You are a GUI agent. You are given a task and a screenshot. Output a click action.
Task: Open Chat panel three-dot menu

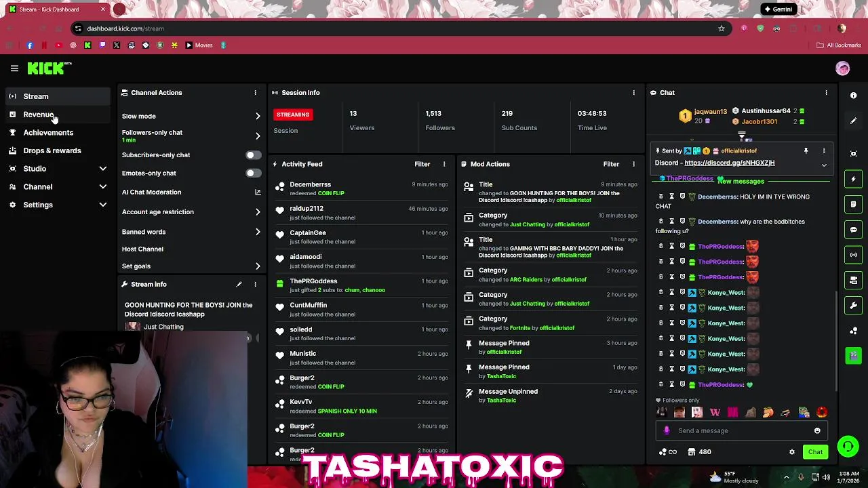(x=826, y=93)
